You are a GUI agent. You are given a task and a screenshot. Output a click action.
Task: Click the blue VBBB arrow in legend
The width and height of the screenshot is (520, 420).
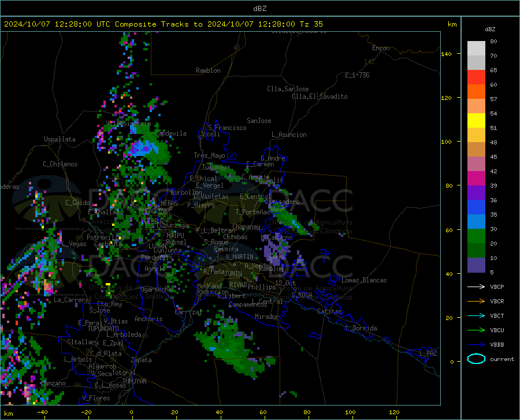tap(476, 345)
